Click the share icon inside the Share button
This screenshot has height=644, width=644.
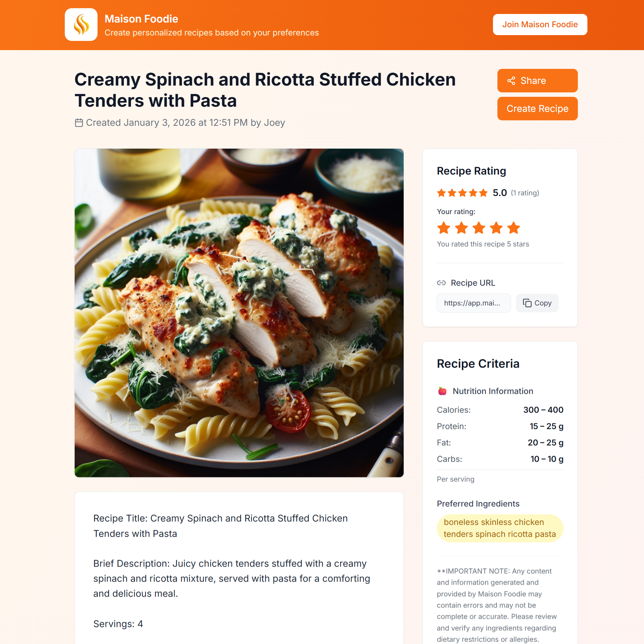511,80
